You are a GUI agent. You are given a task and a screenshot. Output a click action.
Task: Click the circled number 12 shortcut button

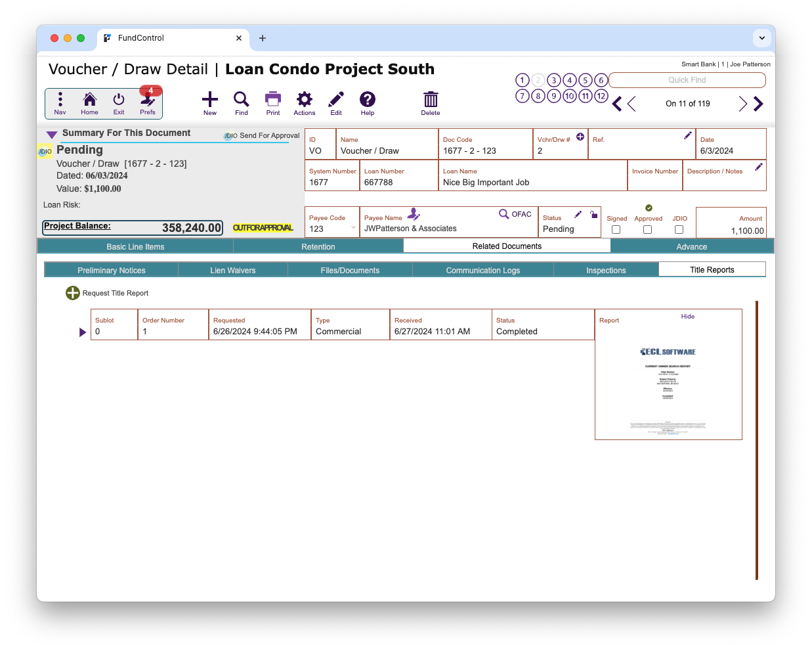point(601,96)
